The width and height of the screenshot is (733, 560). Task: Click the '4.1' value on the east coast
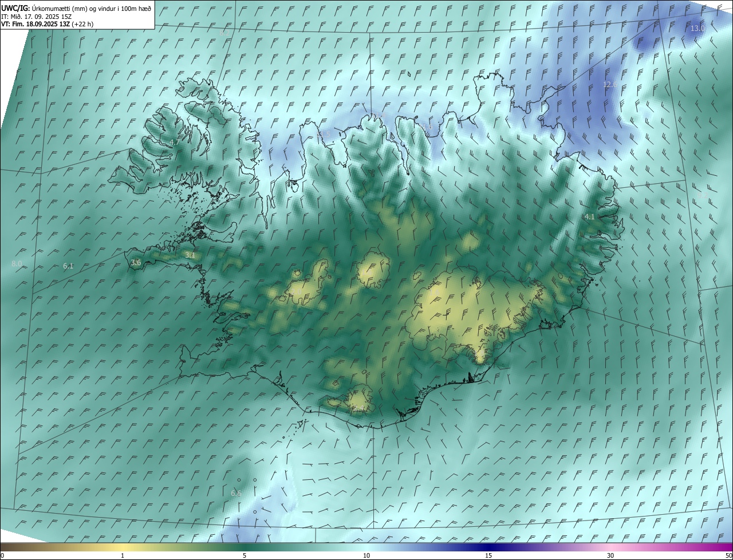pyautogui.click(x=589, y=217)
